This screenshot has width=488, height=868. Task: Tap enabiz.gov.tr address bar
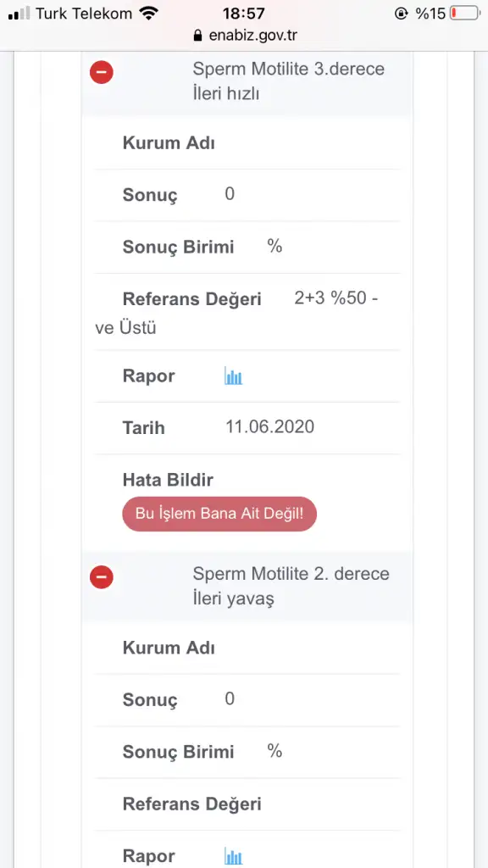pyautogui.click(x=244, y=36)
